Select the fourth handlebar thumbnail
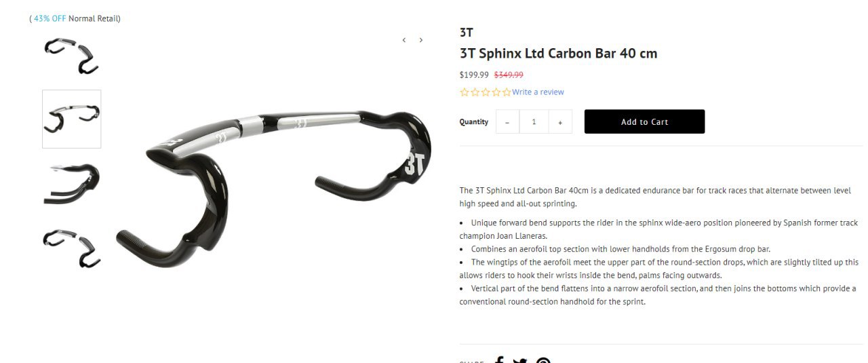 point(71,249)
